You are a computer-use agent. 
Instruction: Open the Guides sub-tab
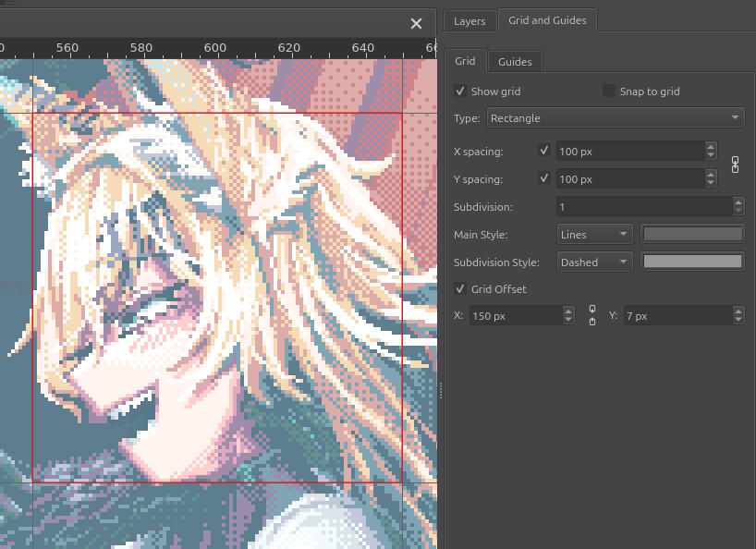tap(515, 62)
